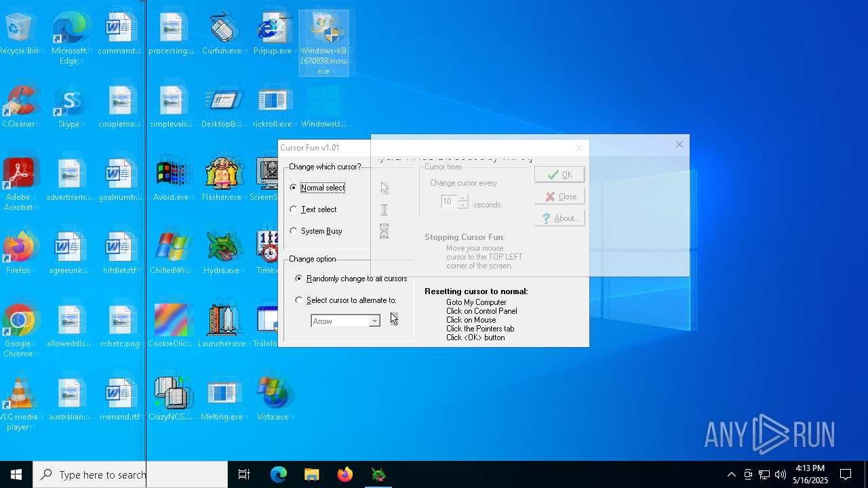Image resolution: width=868 pixels, height=488 pixels.
Task: Select the Normal select radio button
Action: tap(294, 188)
